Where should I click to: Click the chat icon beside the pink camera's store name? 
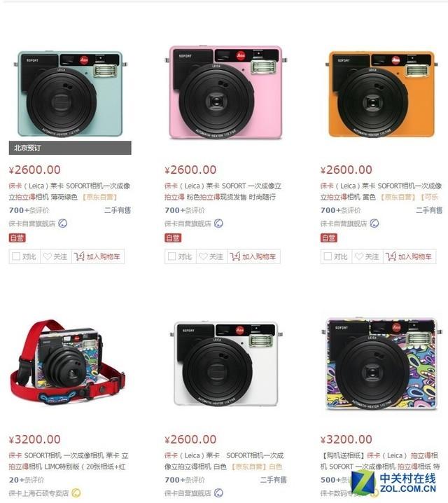click(218, 223)
